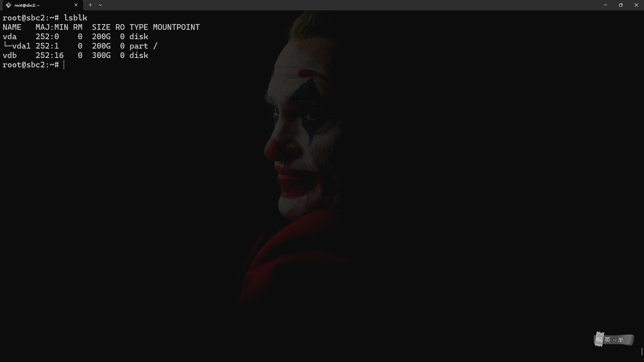
Task: Click the root mountpoint slash
Action: coord(155,46)
